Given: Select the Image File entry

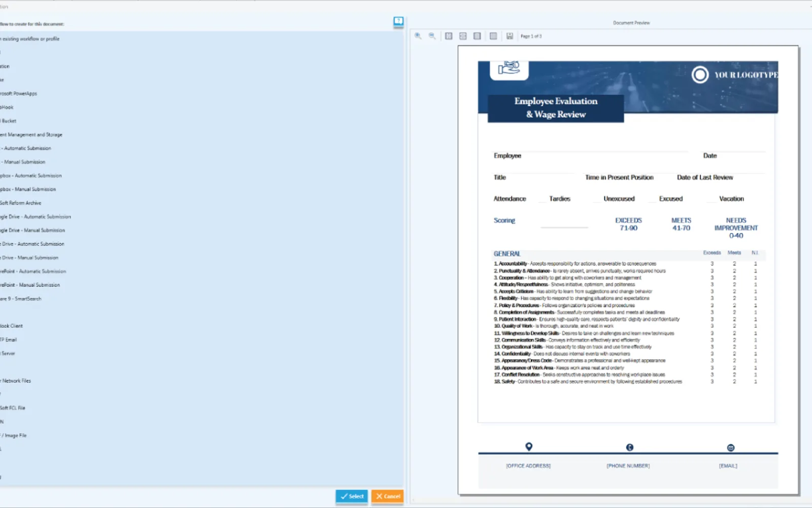Looking at the screenshot, I should point(14,436).
